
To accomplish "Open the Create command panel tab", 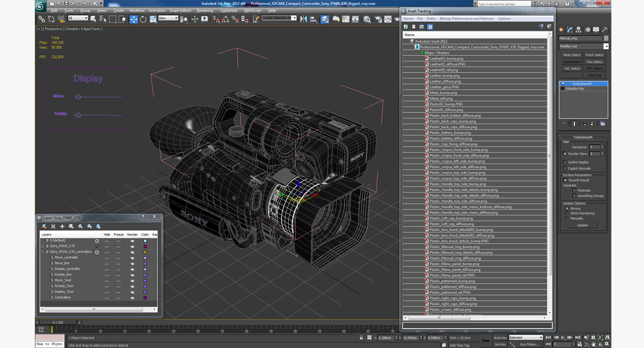I will [561, 30].
